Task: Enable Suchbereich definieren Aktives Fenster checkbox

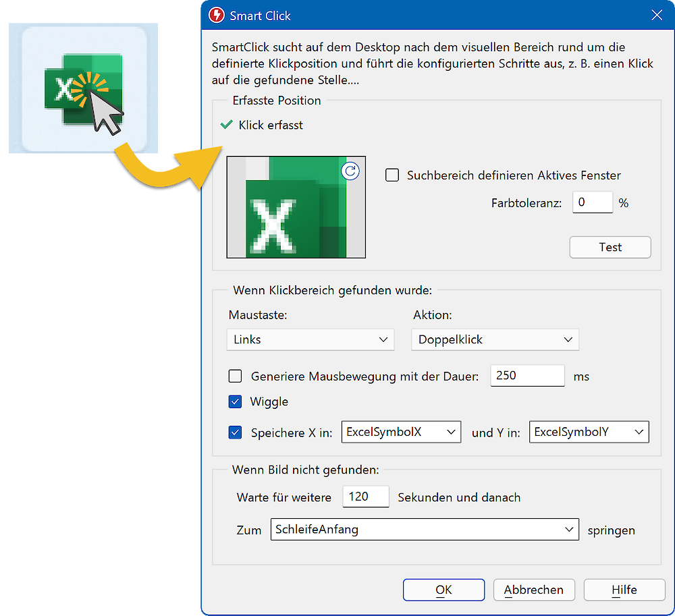Action: [x=392, y=175]
